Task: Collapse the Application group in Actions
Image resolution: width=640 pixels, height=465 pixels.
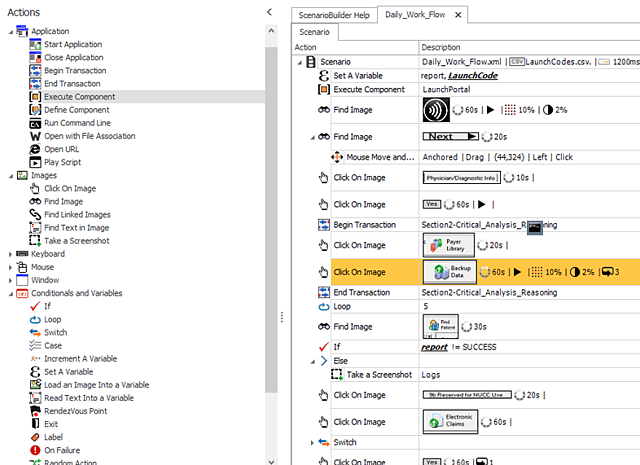Action: coord(11,31)
